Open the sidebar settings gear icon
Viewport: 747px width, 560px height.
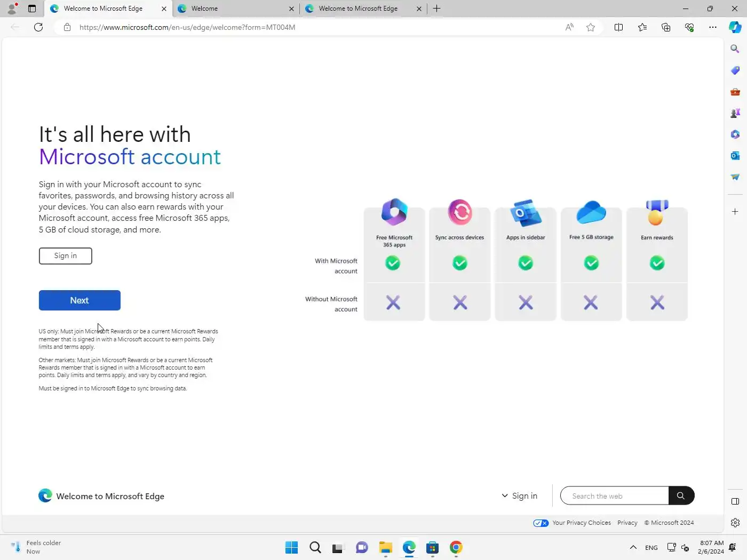[x=735, y=523]
